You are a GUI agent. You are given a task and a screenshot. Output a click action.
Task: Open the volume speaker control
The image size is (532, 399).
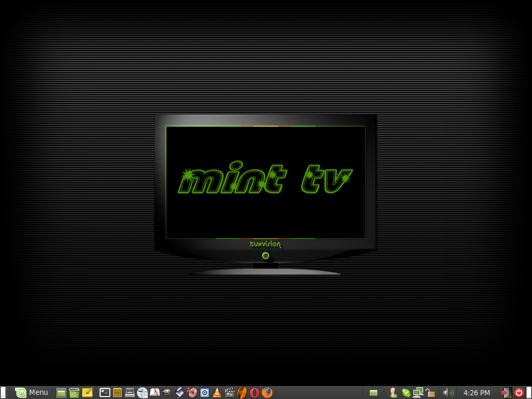tap(448, 393)
